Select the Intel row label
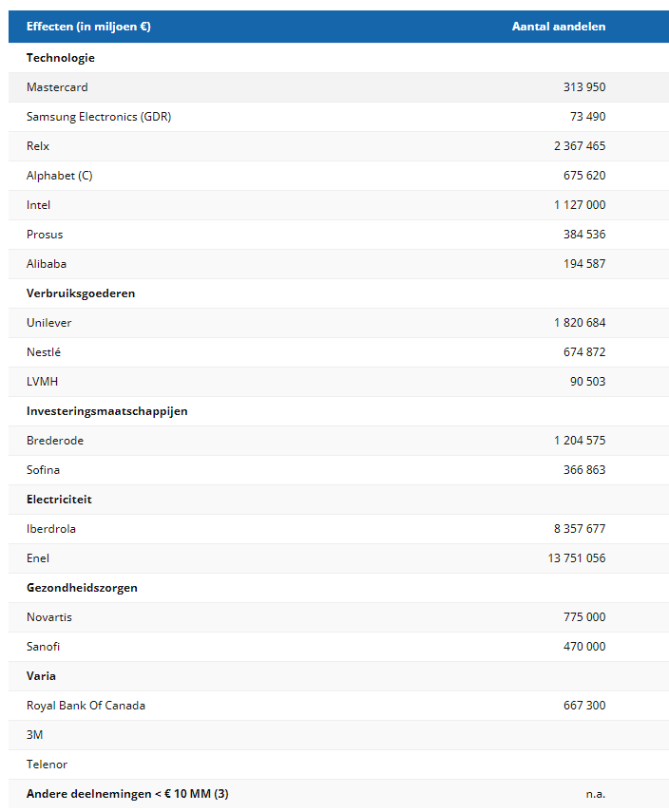The height and width of the screenshot is (812, 669). click(38, 205)
